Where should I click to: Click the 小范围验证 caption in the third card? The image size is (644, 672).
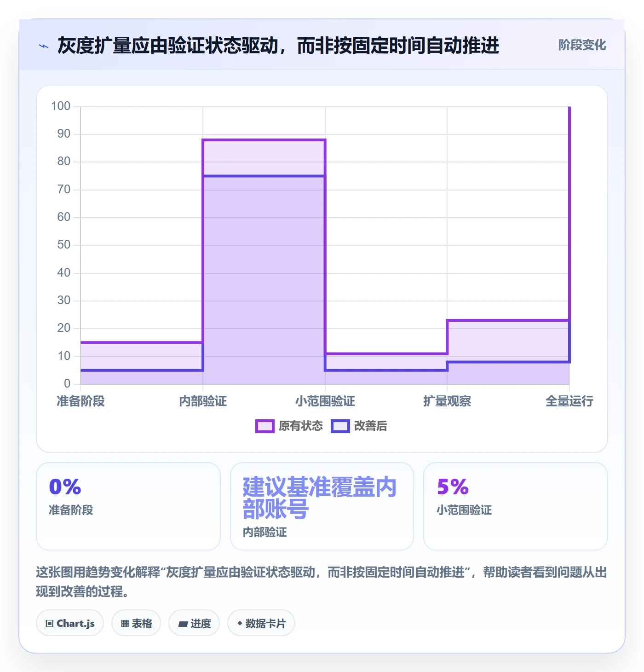464,510
